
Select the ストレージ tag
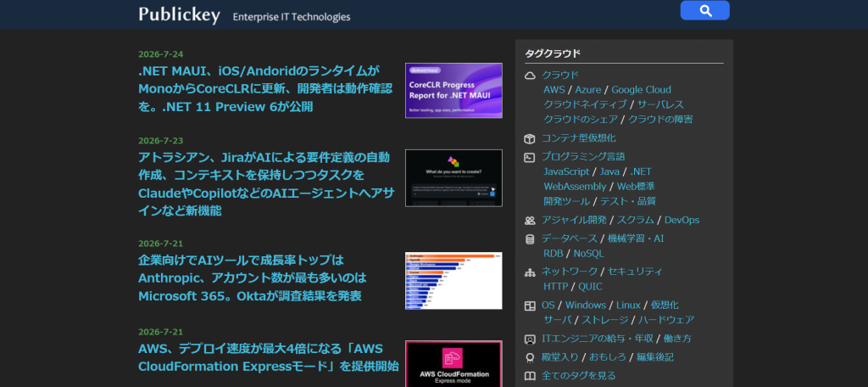[x=604, y=320]
